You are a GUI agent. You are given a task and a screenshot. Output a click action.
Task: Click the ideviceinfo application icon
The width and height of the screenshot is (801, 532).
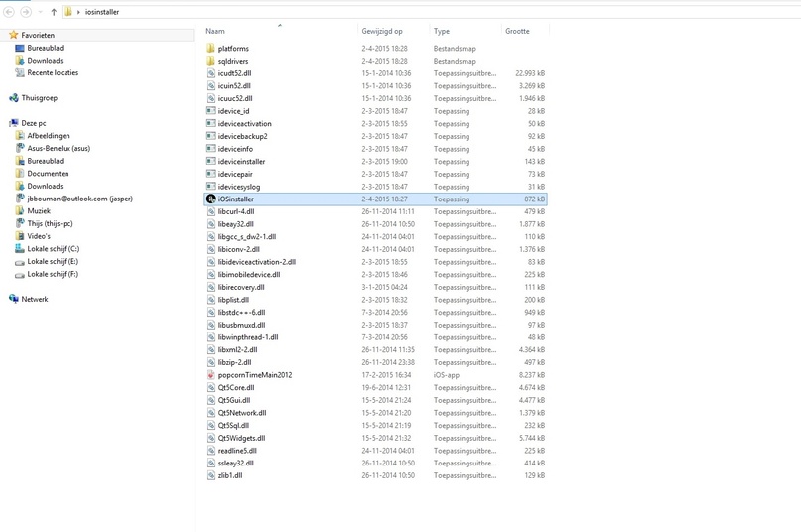tap(211, 149)
